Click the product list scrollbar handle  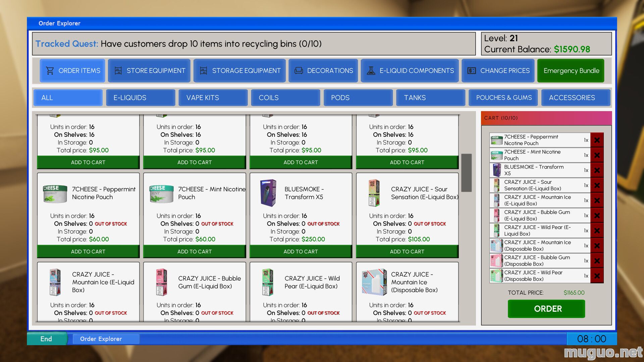pyautogui.click(x=467, y=173)
